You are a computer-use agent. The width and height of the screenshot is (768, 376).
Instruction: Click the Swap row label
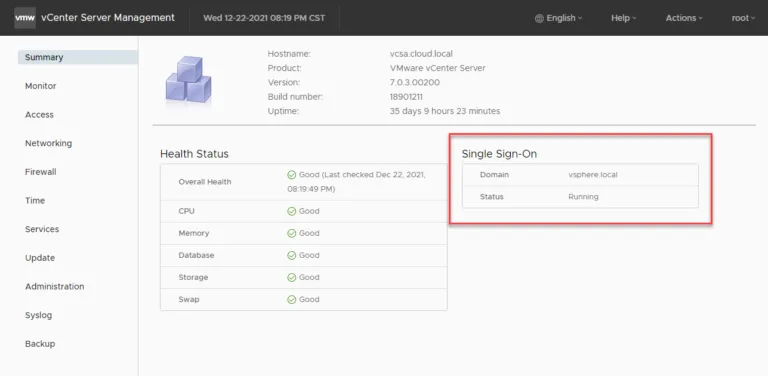(x=189, y=299)
